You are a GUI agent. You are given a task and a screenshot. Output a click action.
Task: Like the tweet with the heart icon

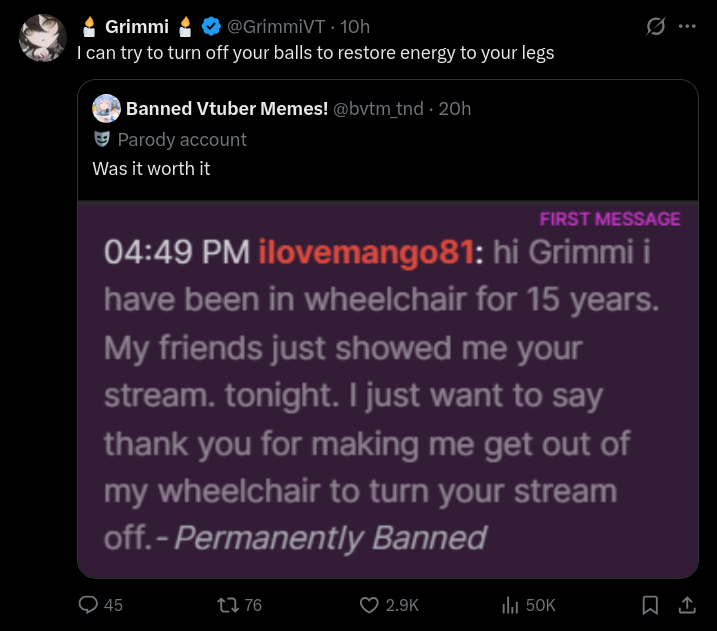pos(369,605)
